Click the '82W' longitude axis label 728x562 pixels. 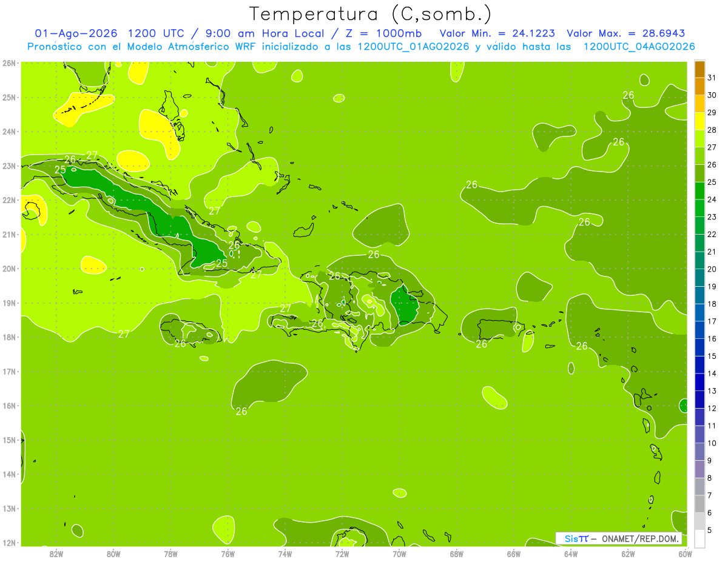[56, 554]
